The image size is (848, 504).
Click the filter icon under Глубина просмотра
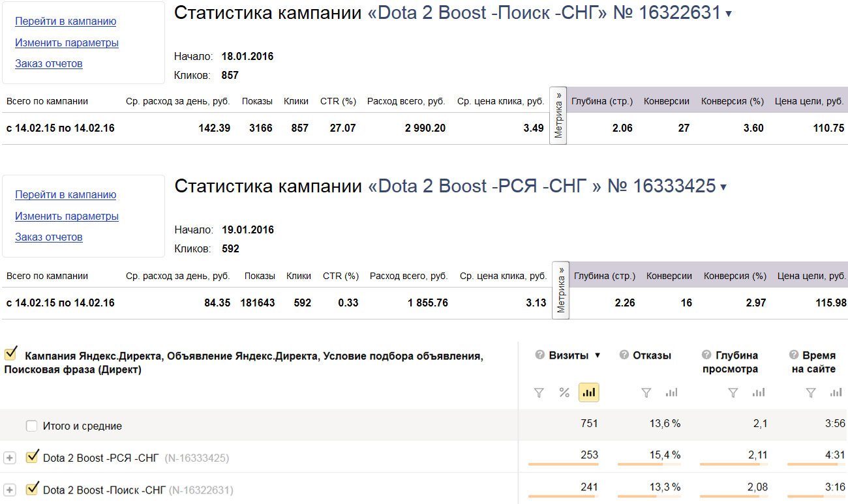pyautogui.click(x=733, y=393)
